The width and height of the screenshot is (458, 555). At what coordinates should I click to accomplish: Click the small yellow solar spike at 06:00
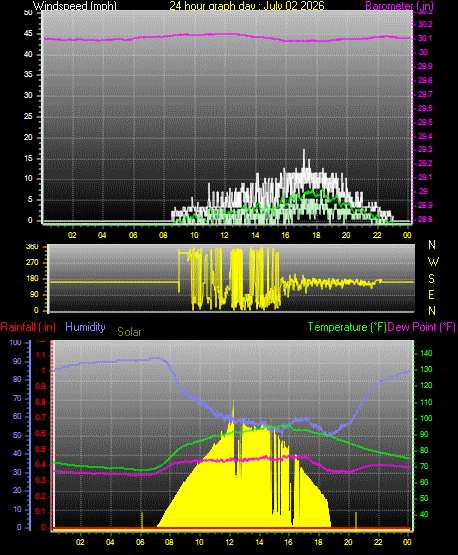(142, 520)
